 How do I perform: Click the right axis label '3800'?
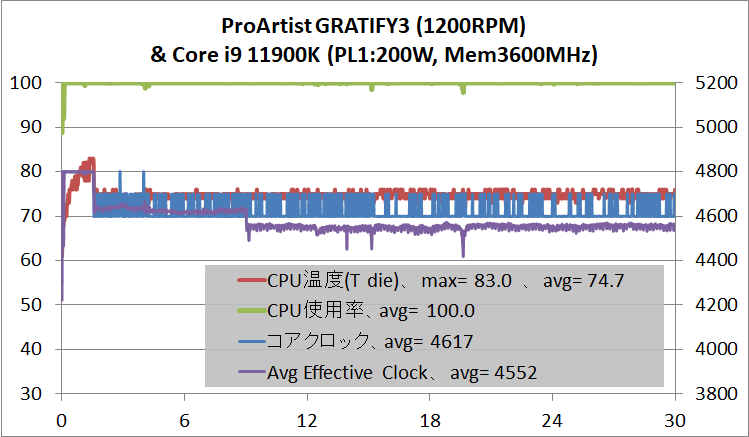(716, 394)
